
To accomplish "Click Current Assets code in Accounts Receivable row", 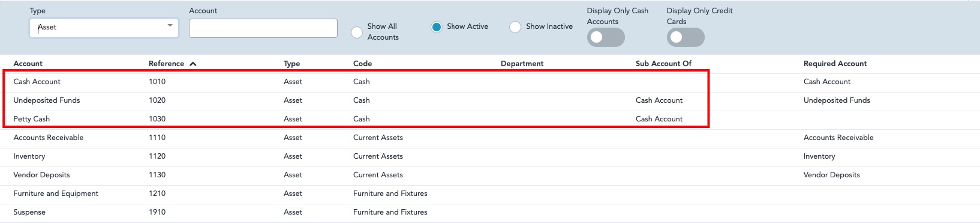I will (378, 138).
